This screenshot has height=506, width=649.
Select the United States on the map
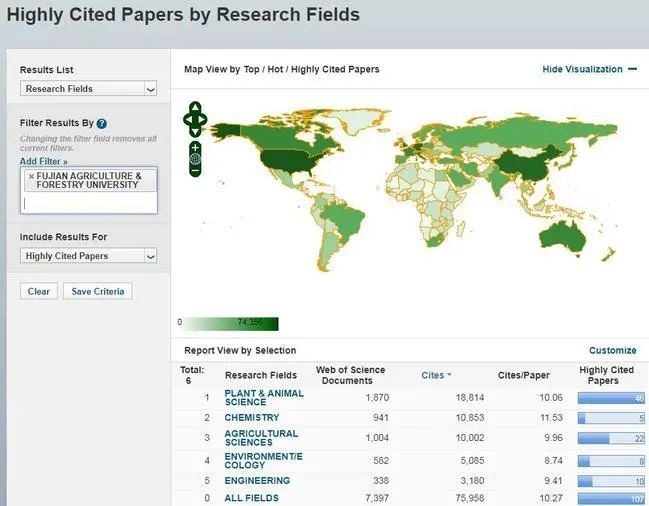(288, 161)
